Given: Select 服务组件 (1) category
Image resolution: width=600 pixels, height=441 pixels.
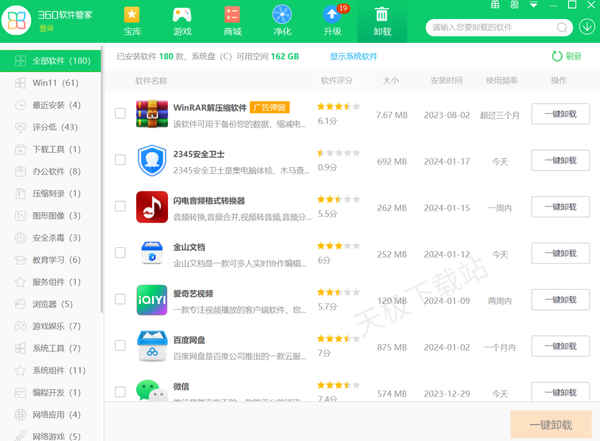Looking at the screenshot, I should [x=51, y=282].
